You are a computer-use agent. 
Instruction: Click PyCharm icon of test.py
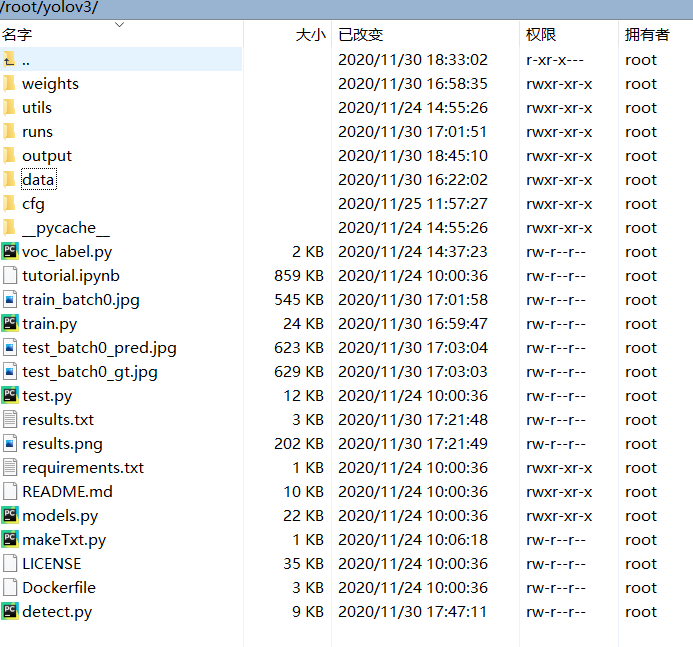tap(10, 395)
